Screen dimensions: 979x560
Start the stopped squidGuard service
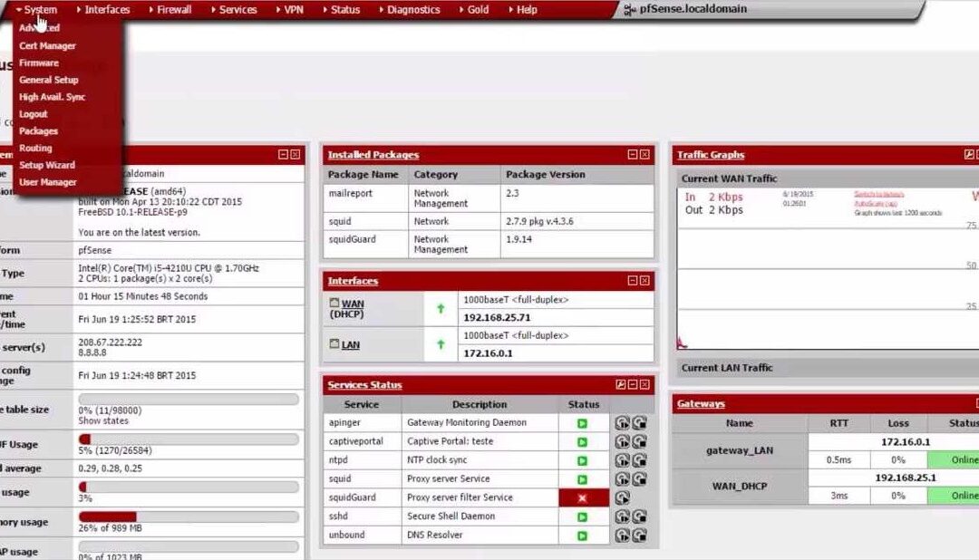click(x=622, y=498)
